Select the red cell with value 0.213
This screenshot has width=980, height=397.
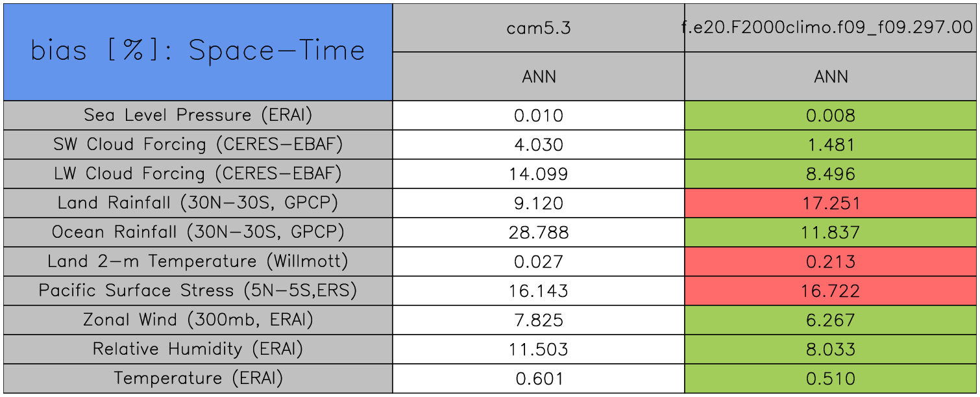(x=831, y=262)
